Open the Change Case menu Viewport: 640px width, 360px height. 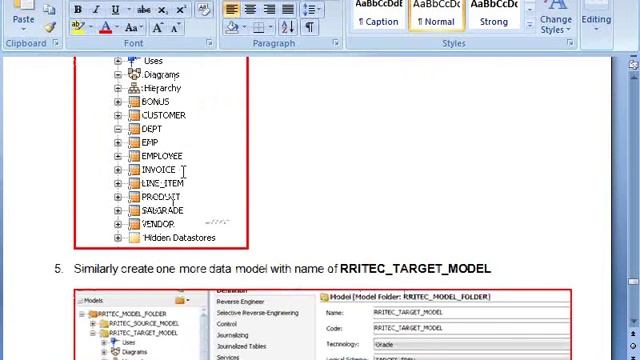[x=133, y=27]
